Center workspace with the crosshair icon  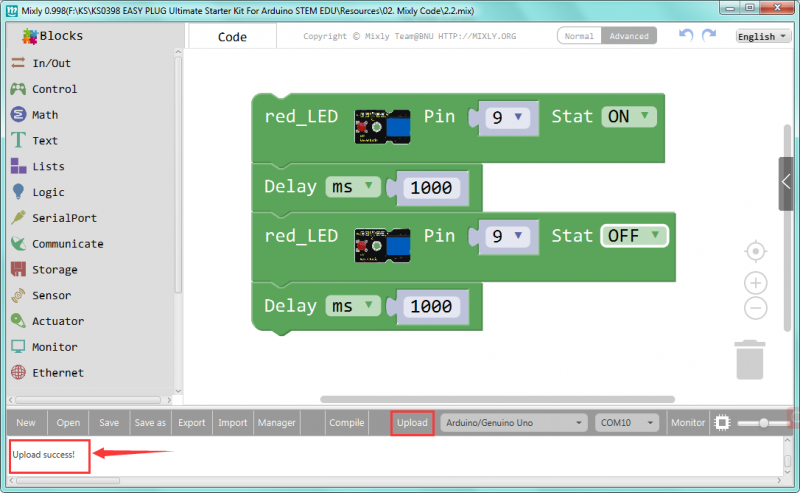click(x=756, y=250)
